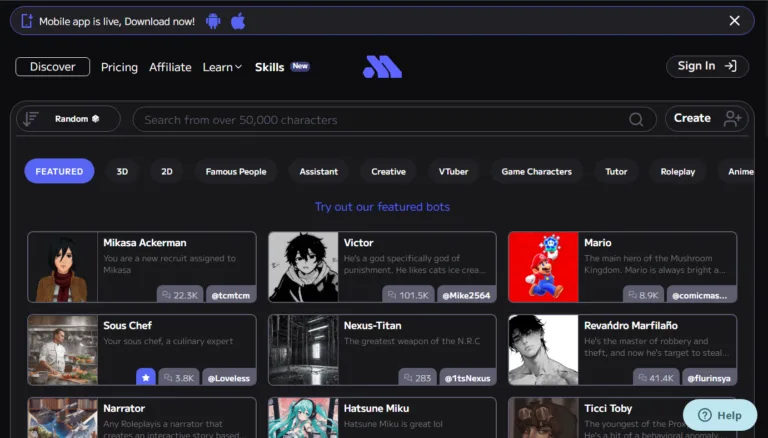Screen dimensions: 768x438
Task: Open the Affiliate link
Action: click(170, 67)
